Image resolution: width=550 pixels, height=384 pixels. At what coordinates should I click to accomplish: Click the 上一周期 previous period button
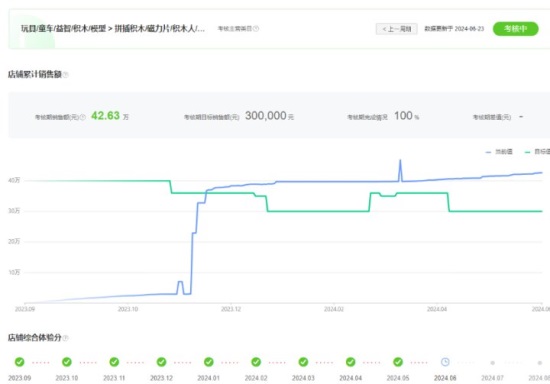click(x=396, y=29)
